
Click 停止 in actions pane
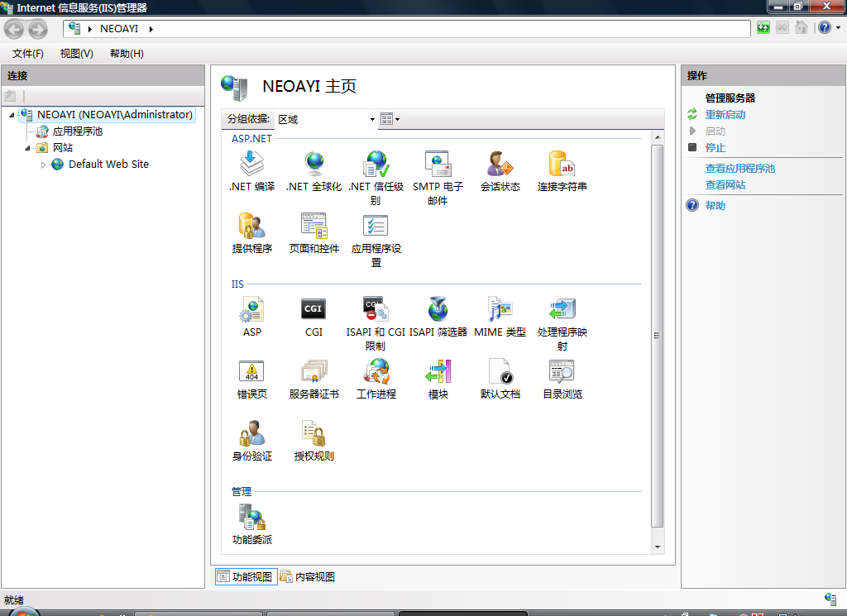pos(715,148)
